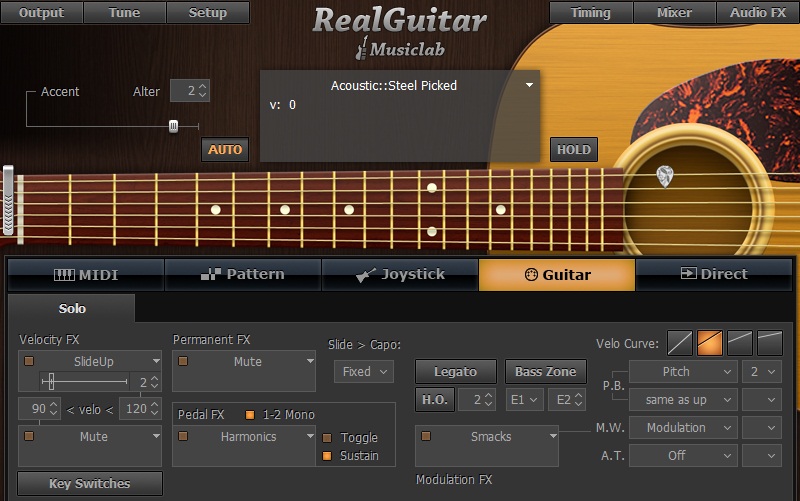
Task: Select the highlighted orange Velo Curve icon
Action: coord(710,343)
